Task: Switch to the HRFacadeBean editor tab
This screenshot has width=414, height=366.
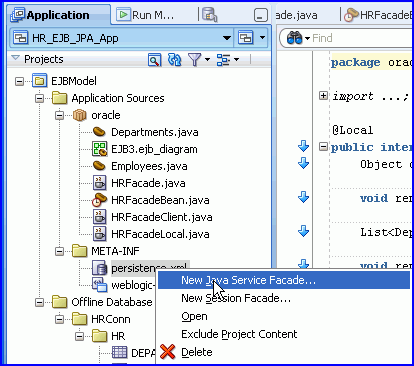Action: point(378,15)
